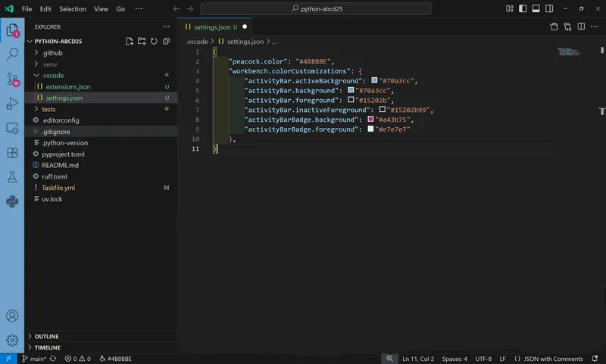Open the Source Control view
This screenshot has width=606, height=364.
pos(12,79)
